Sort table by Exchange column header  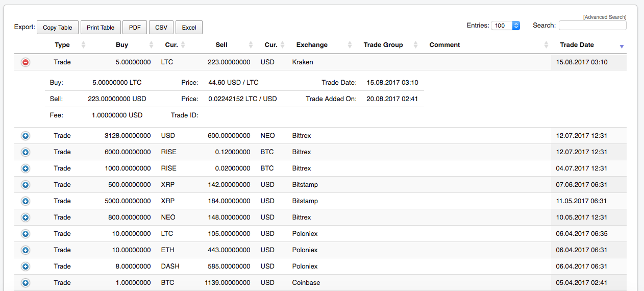pos(312,45)
